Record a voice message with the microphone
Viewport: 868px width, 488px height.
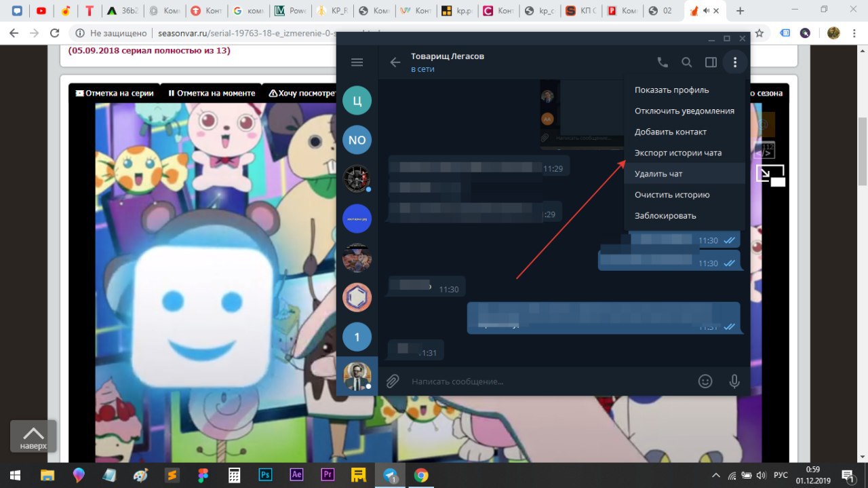[734, 381]
